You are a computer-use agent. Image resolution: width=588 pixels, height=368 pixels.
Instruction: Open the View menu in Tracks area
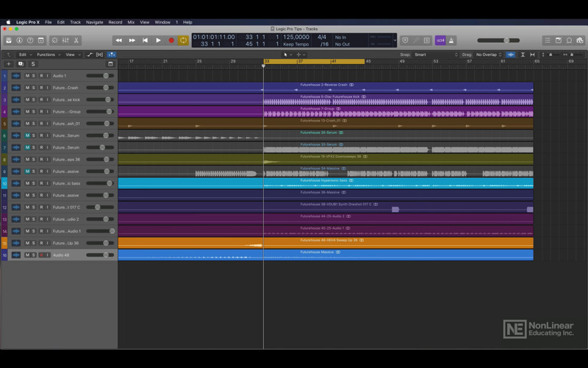[x=73, y=54]
